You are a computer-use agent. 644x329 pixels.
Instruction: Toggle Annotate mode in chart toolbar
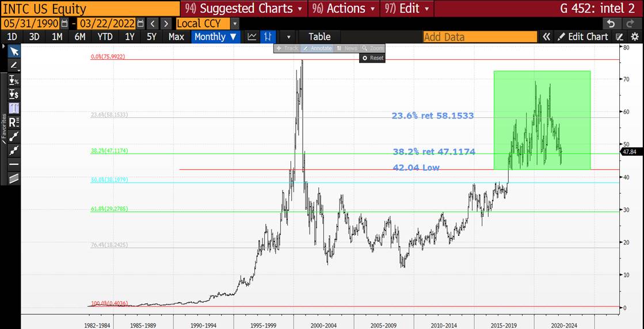click(317, 48)
